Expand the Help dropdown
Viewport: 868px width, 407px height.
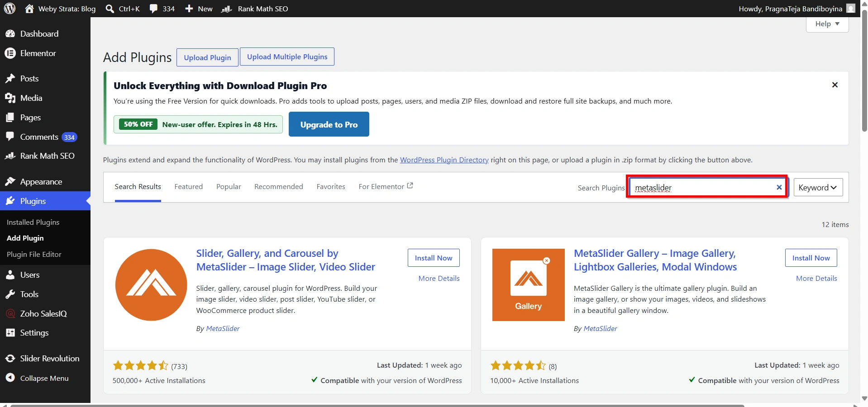click(x=827, y=24)
